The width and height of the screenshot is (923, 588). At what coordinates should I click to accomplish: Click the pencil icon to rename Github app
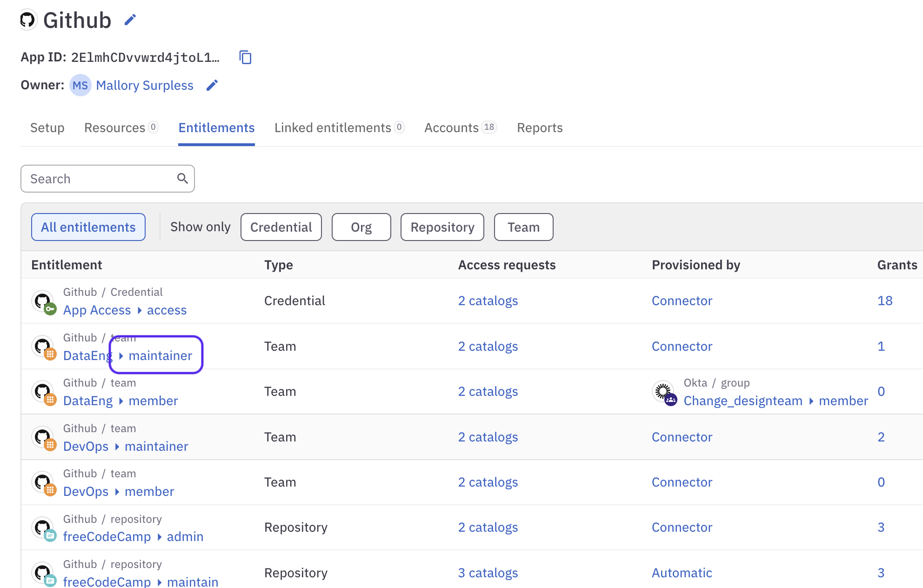129,19
